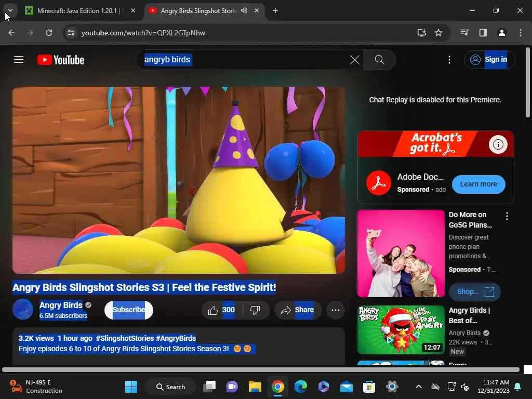The height and width of the screenshot is (399, 532).
Task: Open the tab search dropdown arrow
Action: click(10, 10)
